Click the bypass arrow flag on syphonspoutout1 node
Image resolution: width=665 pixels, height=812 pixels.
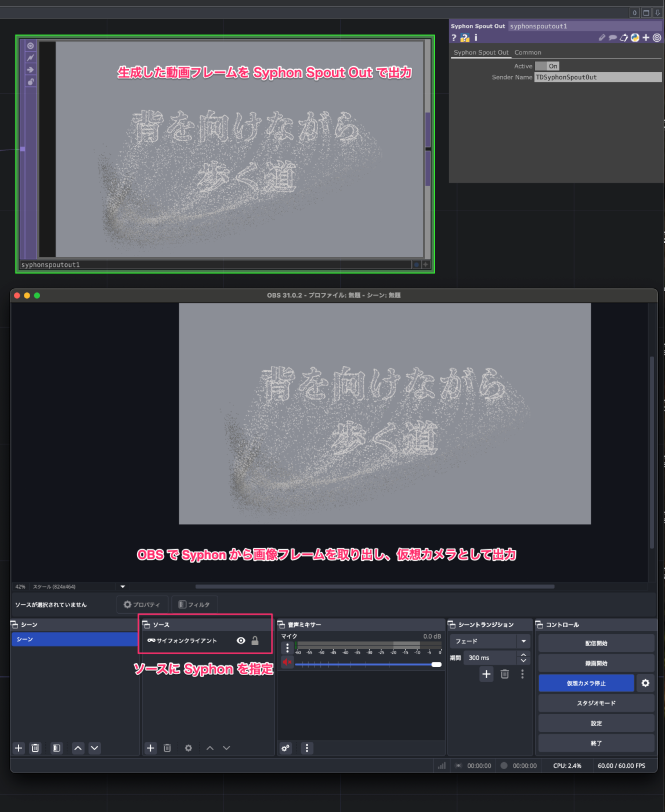pos(31,70)
